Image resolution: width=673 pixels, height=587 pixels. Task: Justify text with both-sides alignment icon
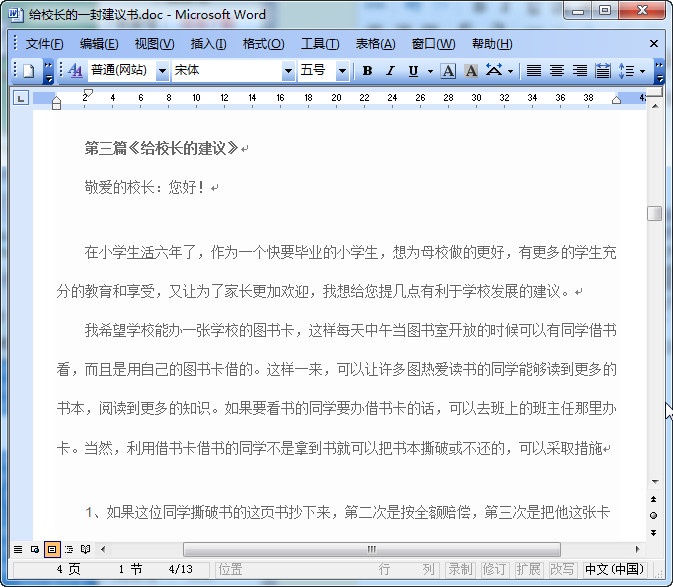coord(534,71)
